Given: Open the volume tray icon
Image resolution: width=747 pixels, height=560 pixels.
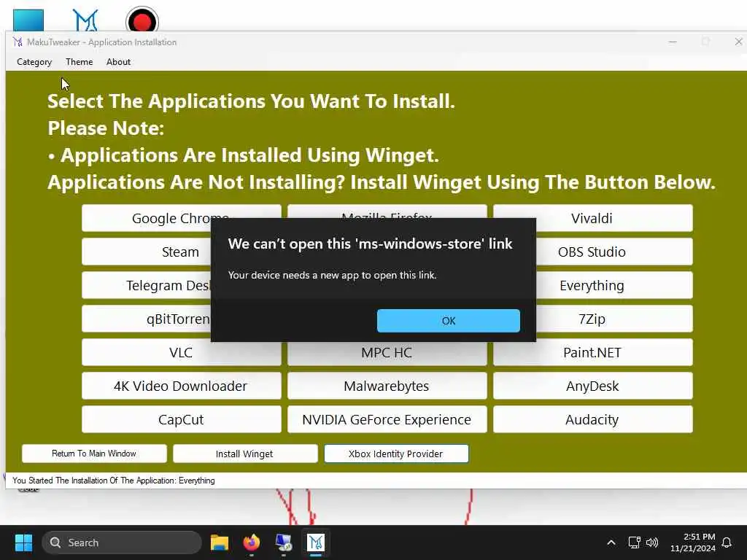Looking at the screenshot, I should (652, 542).
